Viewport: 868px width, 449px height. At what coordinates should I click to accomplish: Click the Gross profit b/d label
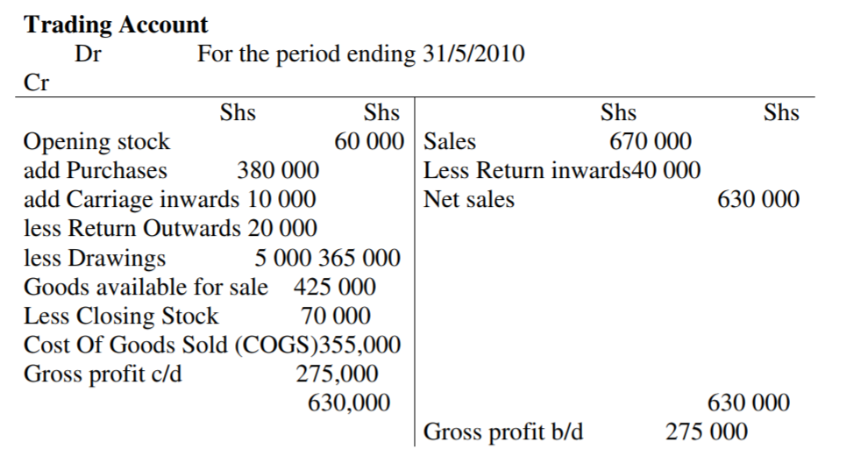click(x=503, y=431)
